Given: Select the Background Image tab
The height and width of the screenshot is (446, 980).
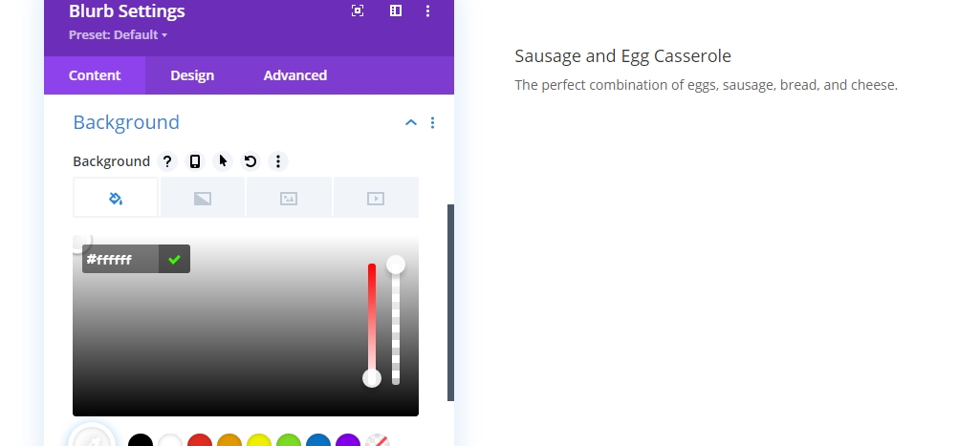Looking at the screenshot, I should pyautogui.click(x=289, y=198).
